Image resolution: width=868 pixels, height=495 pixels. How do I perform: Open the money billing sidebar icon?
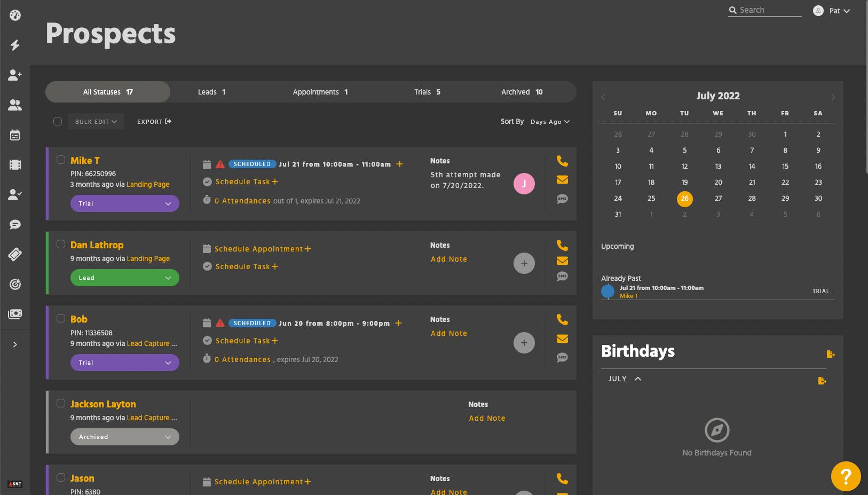pos(15,314)
